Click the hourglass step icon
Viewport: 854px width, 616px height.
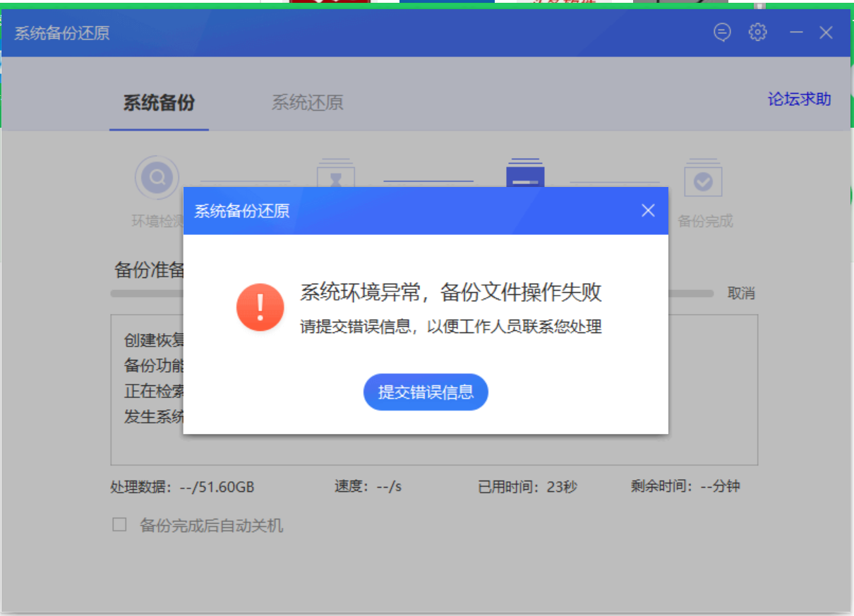click(335, 173)
